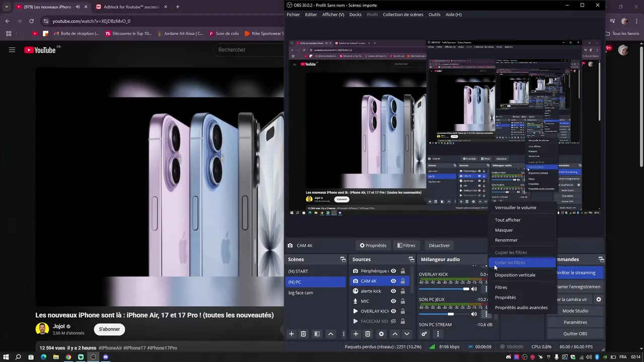Add a new scene with plus icon
The height and width of the screenshot is (362, 644).
click(291, 334)
